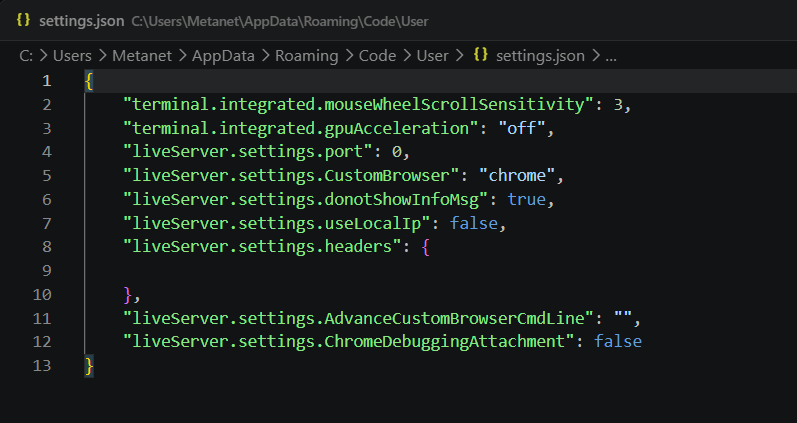Open the Users breadcrumb segment

72,55
